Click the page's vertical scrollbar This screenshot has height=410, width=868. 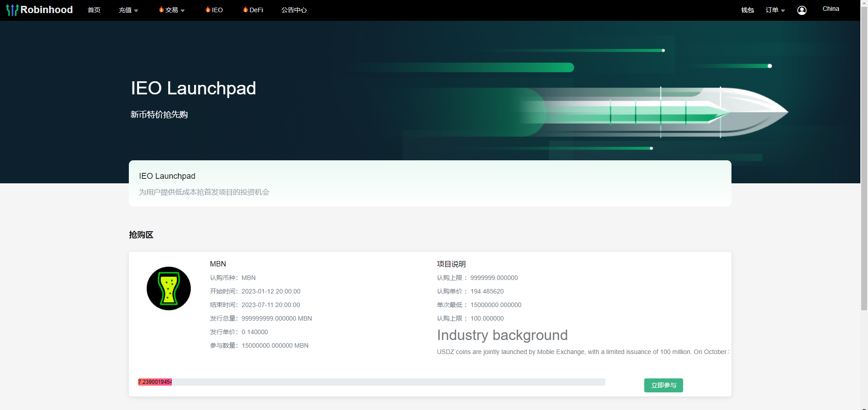(x=864, y=158)
